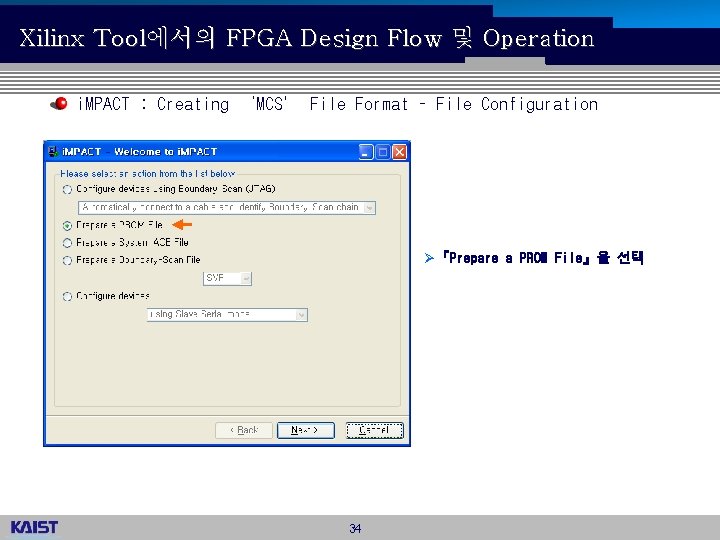Click the Xilinx Tool slide title
Viewport: 720px width, 540px height.
(307, 38)
